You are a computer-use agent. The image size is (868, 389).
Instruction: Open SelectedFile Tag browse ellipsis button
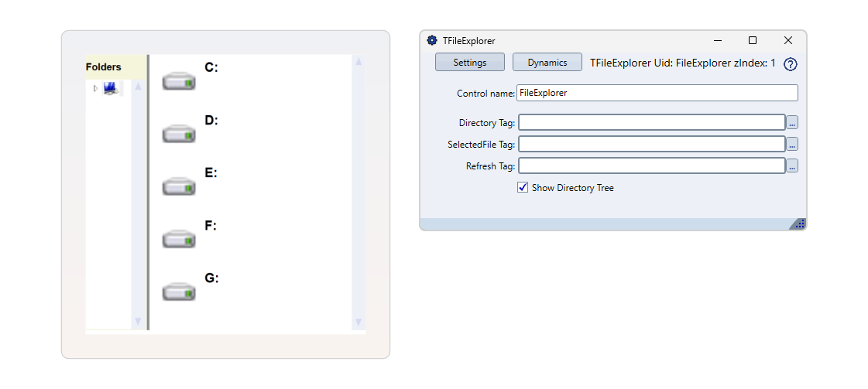[792, 145]
